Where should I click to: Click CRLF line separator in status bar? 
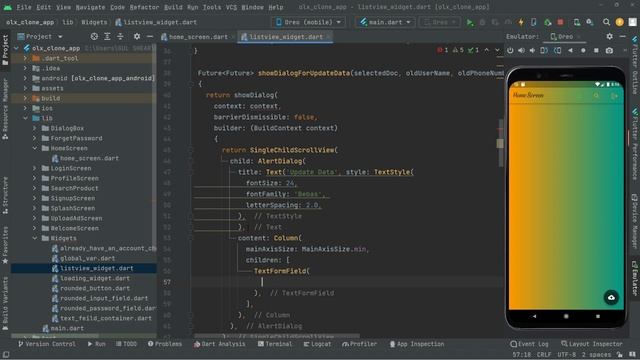[544, 354]
